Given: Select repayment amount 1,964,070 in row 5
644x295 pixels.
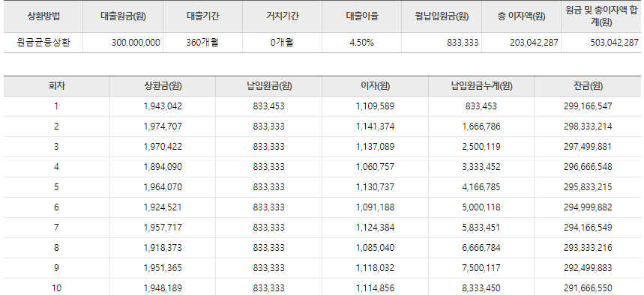Looking at the screenshot, I should pyautogui.click(x=163, y=187).
